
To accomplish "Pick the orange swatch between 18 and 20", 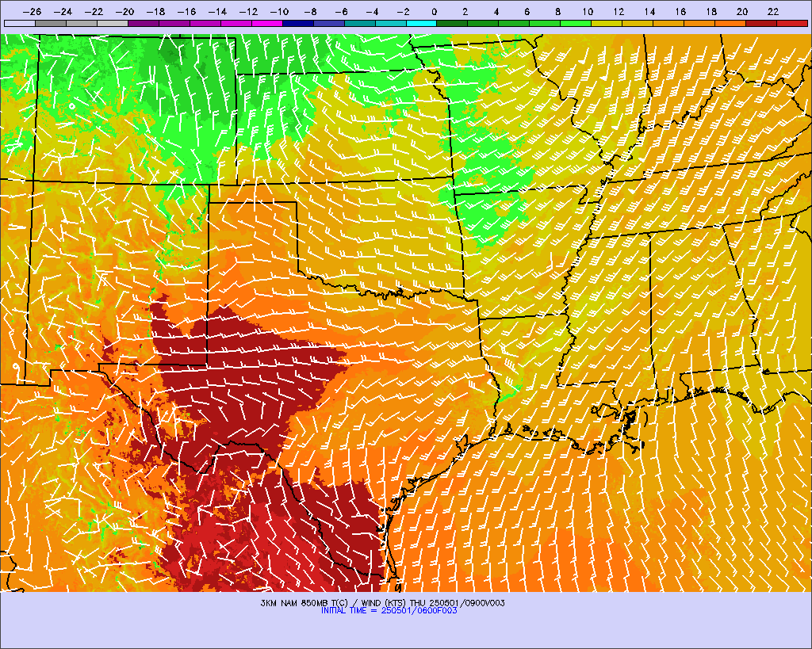I will (730, 23).
